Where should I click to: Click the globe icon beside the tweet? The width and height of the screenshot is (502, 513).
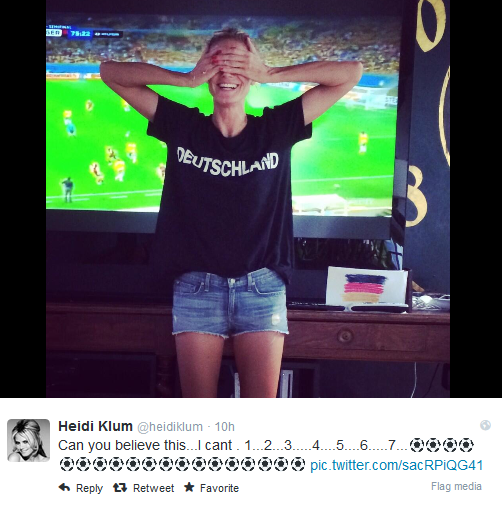coord(485,425)
